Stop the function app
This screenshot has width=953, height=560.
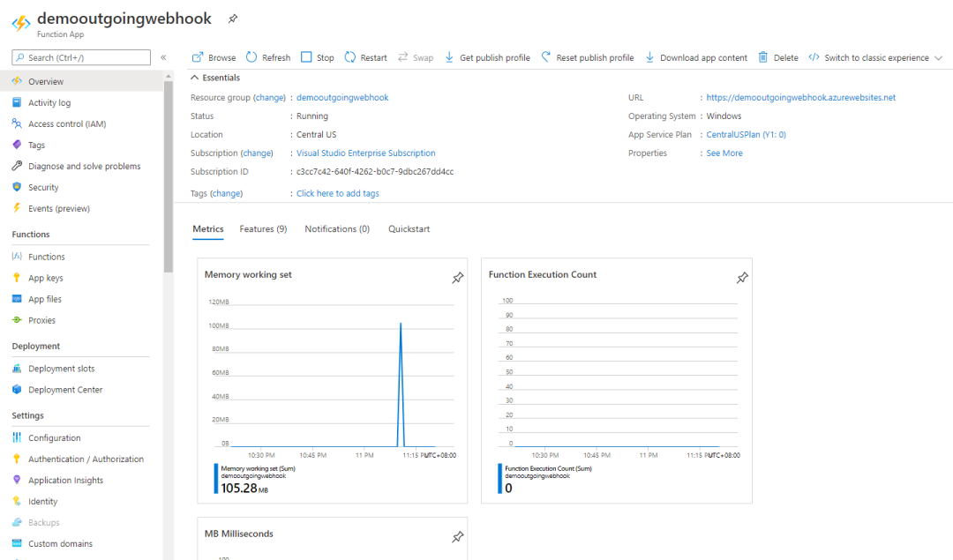pyautogui.click(x=318, y=57)
